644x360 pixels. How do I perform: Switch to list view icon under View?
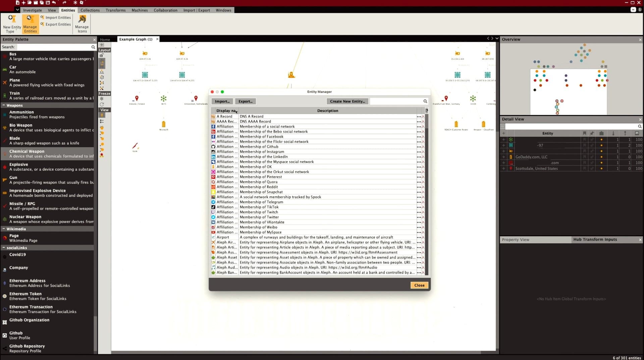click(102, 121)
